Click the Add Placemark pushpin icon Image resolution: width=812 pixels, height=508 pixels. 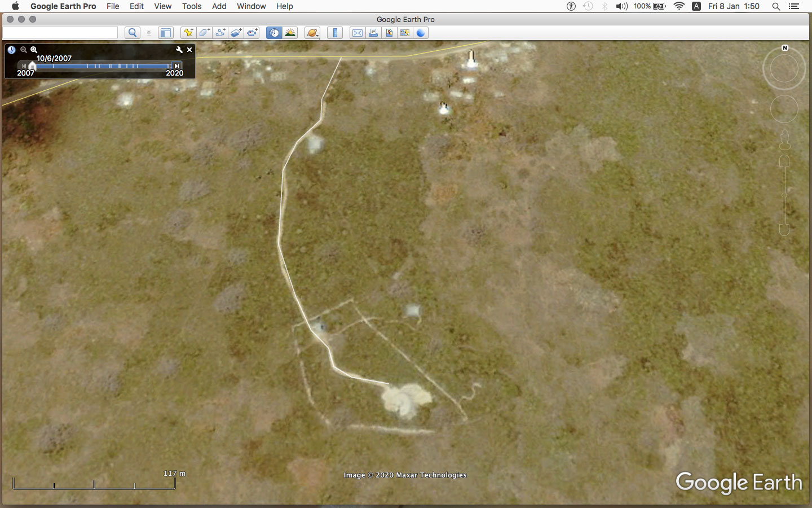(x=188, y=33)
